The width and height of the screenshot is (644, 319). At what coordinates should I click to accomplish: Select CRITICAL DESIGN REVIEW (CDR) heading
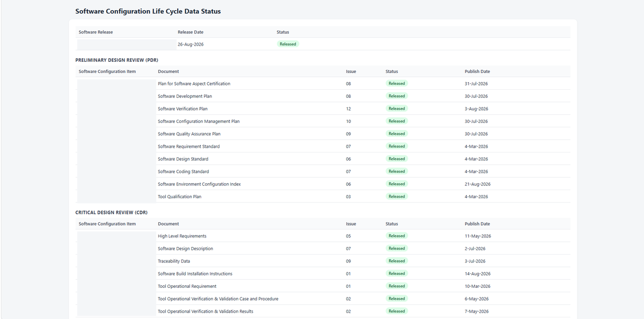[111, 213]
